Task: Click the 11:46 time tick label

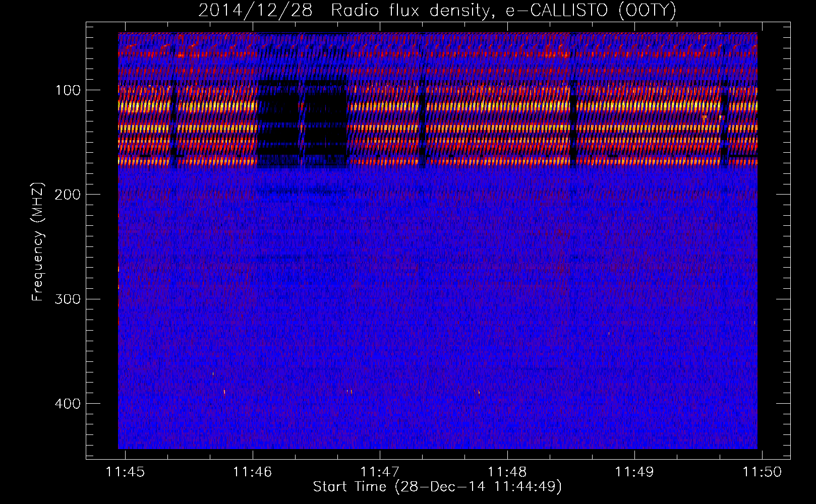Action: [x=252, y=472]
